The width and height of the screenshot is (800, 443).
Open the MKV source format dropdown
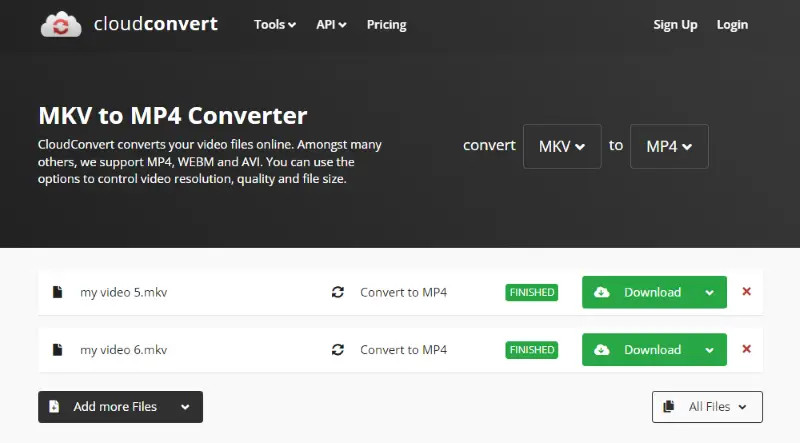[562, 146]
